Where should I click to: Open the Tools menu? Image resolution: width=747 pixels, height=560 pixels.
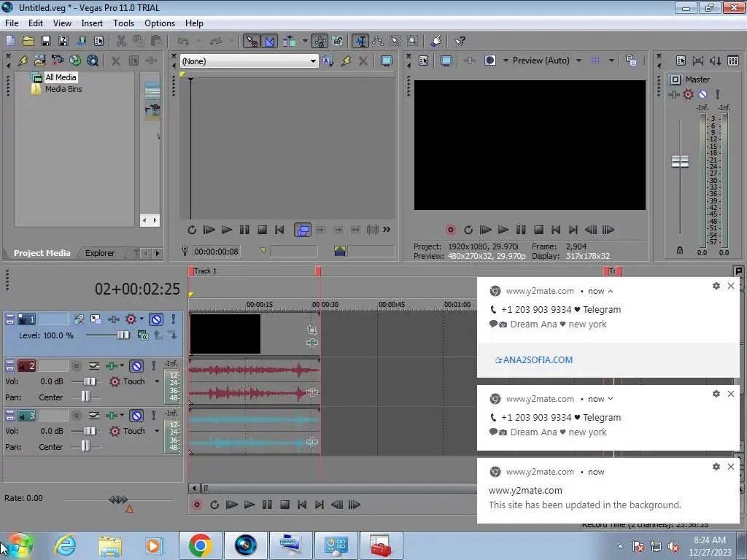coord(123,23)
